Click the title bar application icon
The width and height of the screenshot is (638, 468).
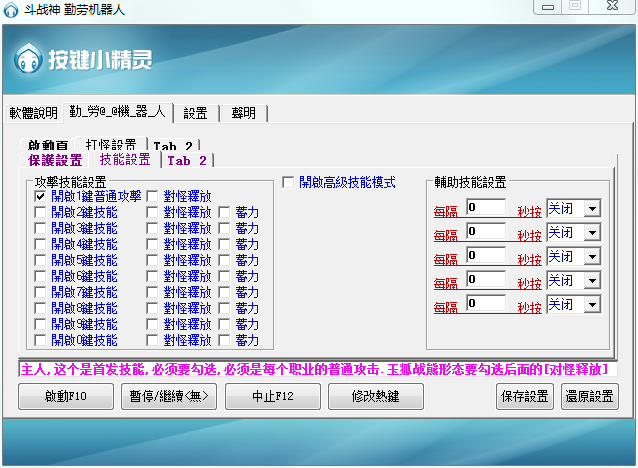11,9
